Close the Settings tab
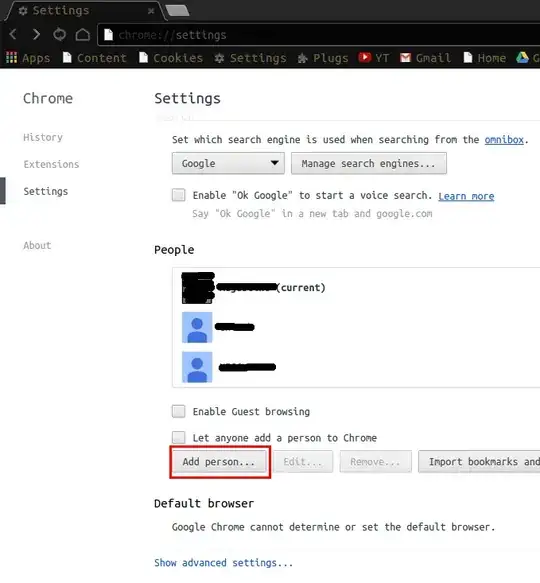 tap(151, 11)
